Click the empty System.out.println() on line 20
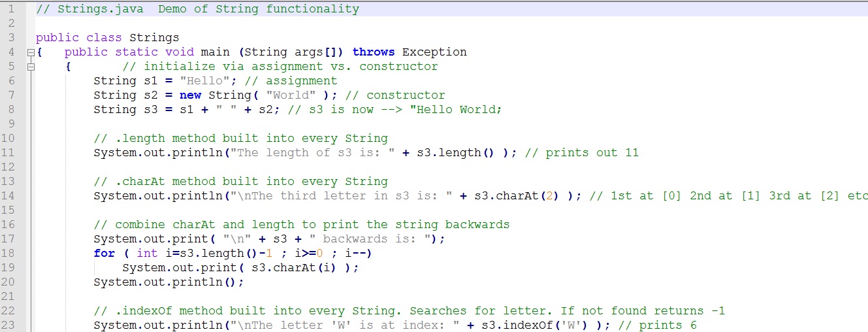The height and width of the screenshot is (332, 868). pyautogui.click(x=169, y=282)
